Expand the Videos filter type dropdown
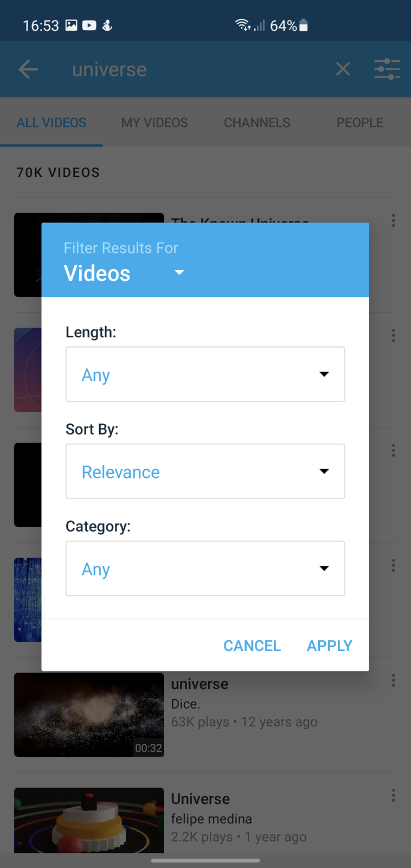Image resolution: width=411 pixels, height=868 pixels. pyautogui.click(x=125, y=273)
